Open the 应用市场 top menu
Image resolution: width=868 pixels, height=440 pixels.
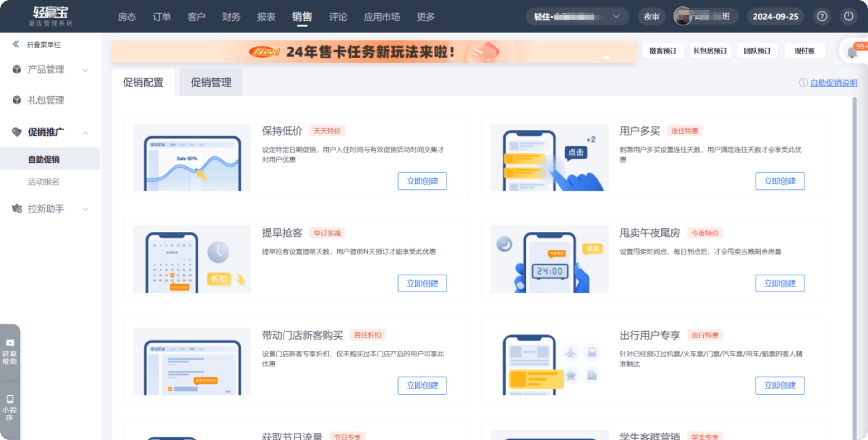click(x=381, y=16)
